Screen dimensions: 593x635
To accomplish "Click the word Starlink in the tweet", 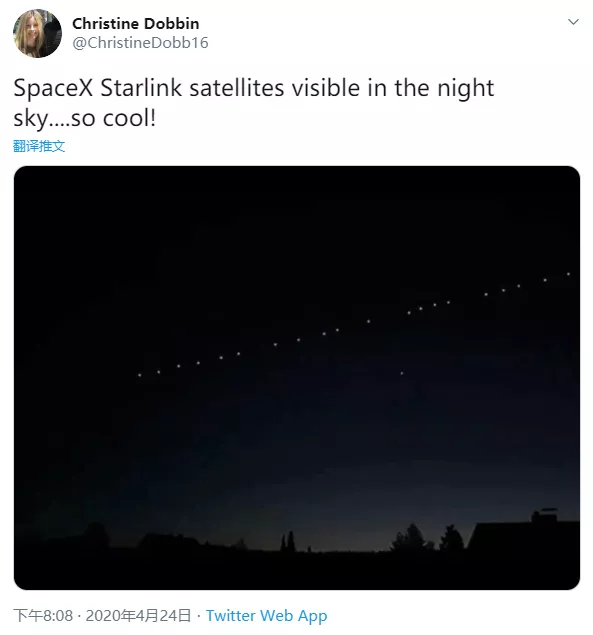I will (x=141, y=88).
